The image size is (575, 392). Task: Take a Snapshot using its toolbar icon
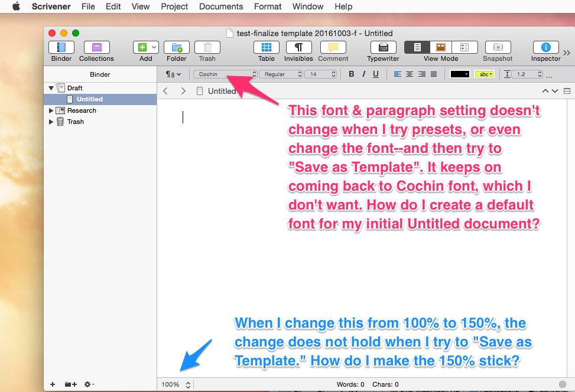point(497,47)
